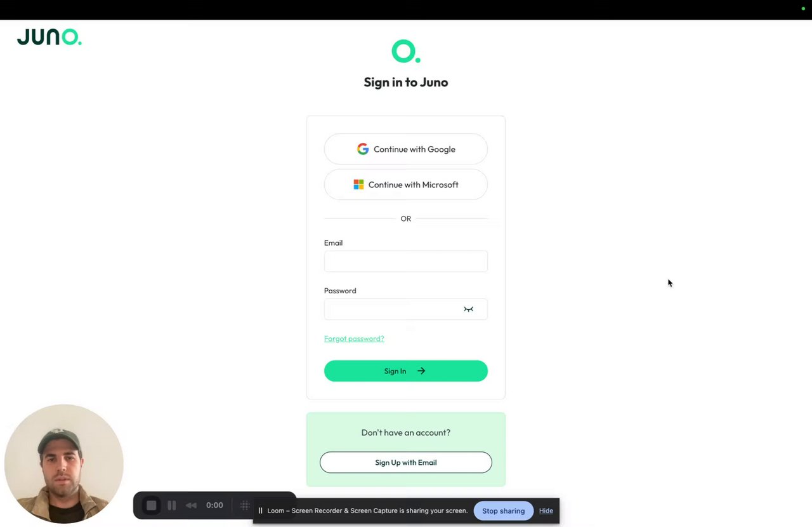Click the circular webcam bubble
Image resolution: width=812 pixels, height=527 pixels.
(63, 464)
